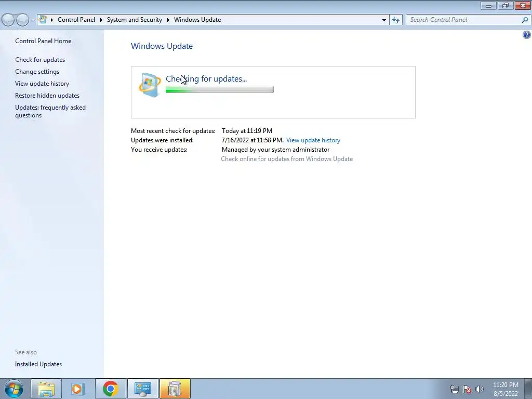Click 'Managed by your system administrator' text

tap(275, 150)
